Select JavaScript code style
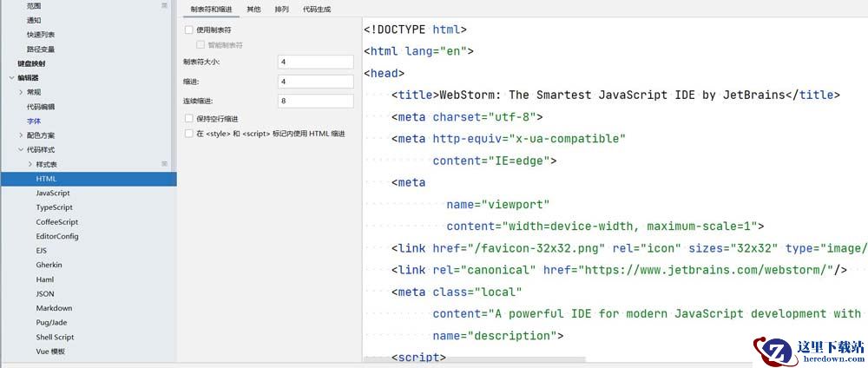Screen dimensions: 868x368 coord(53,194)
